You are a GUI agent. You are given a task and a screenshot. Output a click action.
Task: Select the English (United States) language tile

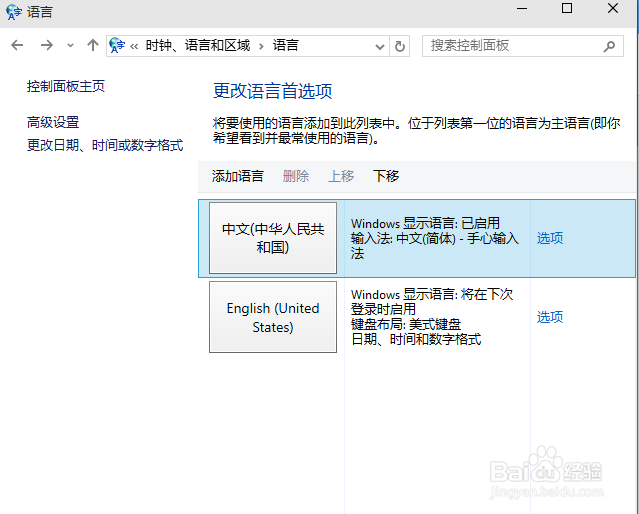(273, 317)
